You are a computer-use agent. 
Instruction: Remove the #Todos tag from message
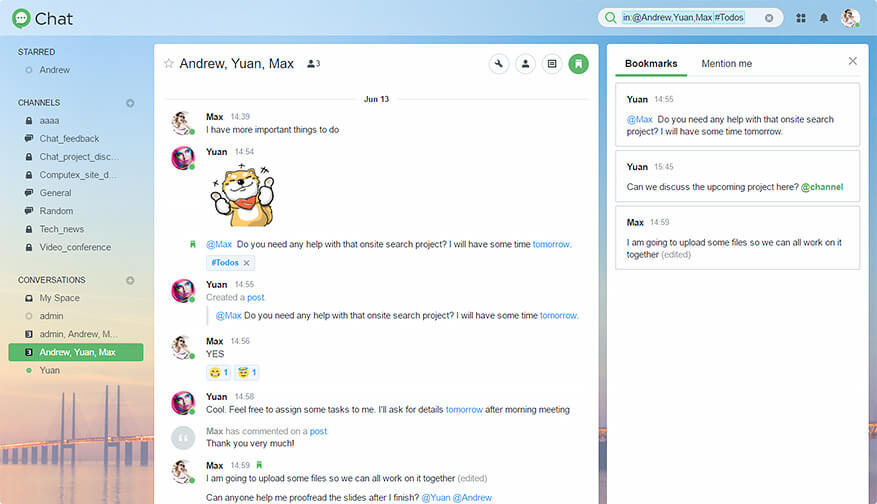coord(247,263)
